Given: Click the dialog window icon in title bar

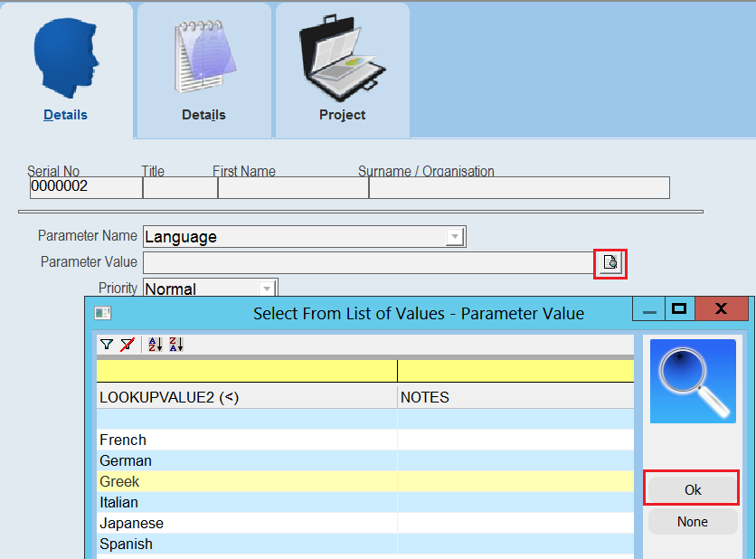Looking at the screenshot, I should pos(103,314).
